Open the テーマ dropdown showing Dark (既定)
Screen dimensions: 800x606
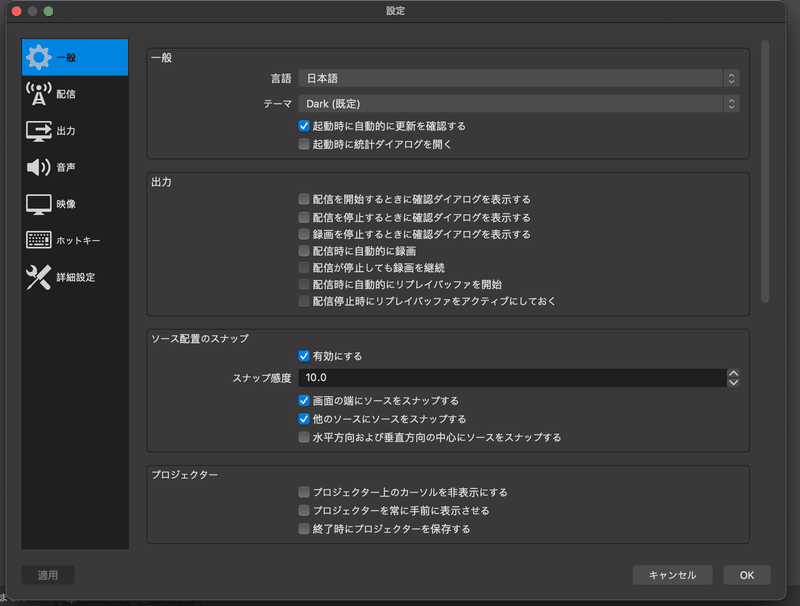[518, 104]
